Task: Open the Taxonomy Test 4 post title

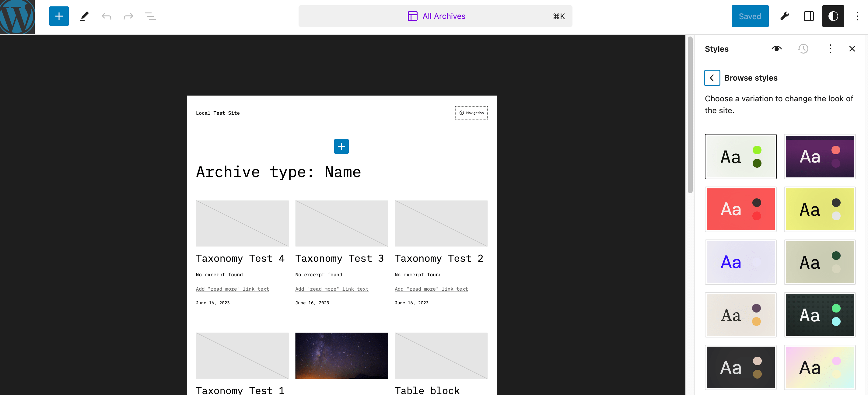Action: (x=240, y=258)
